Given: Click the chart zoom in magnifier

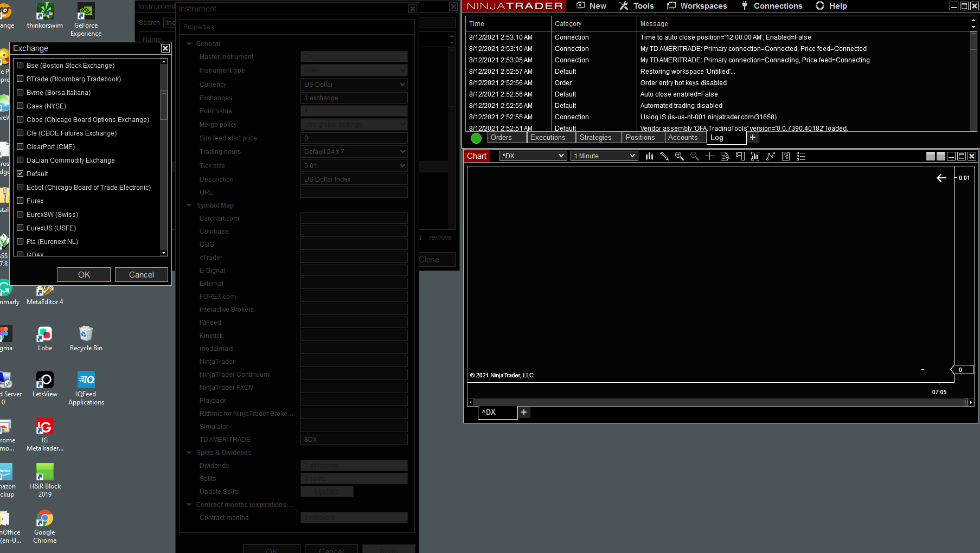Looking at the screenshot, I should (679, 156).
